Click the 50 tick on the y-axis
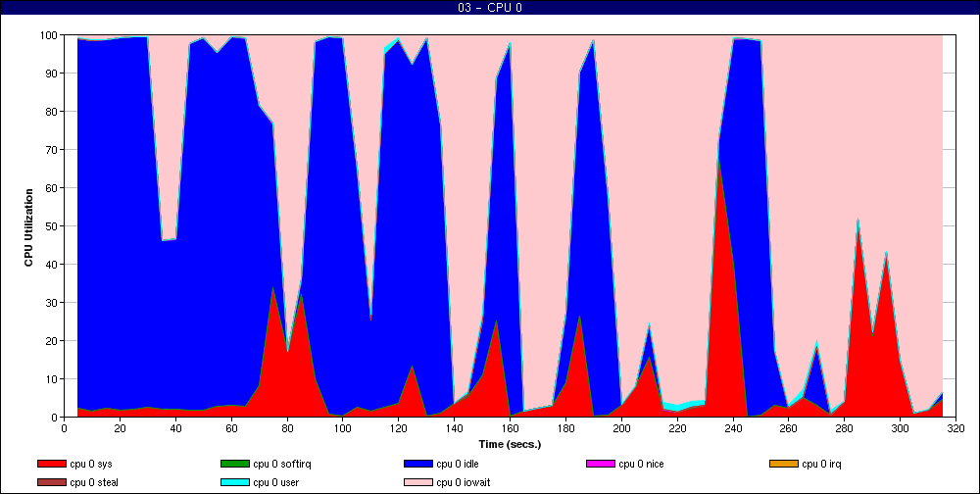The image size is (980, 494). 51,226
